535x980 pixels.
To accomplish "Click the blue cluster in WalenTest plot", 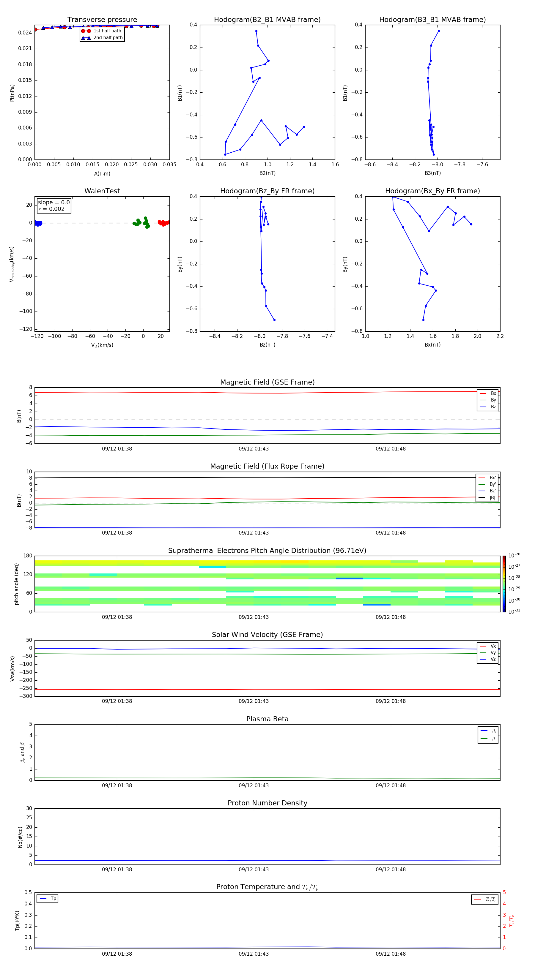I will [38, 223].
